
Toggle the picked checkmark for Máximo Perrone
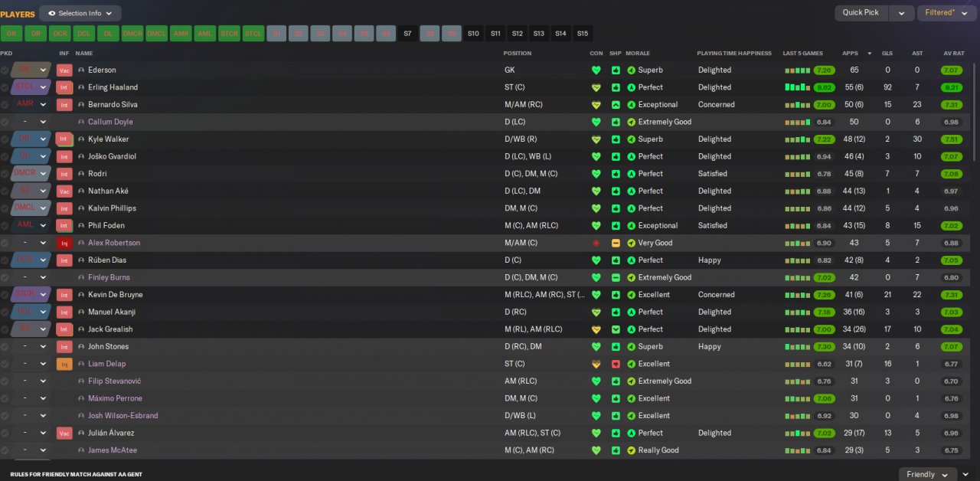click(5, 398)
